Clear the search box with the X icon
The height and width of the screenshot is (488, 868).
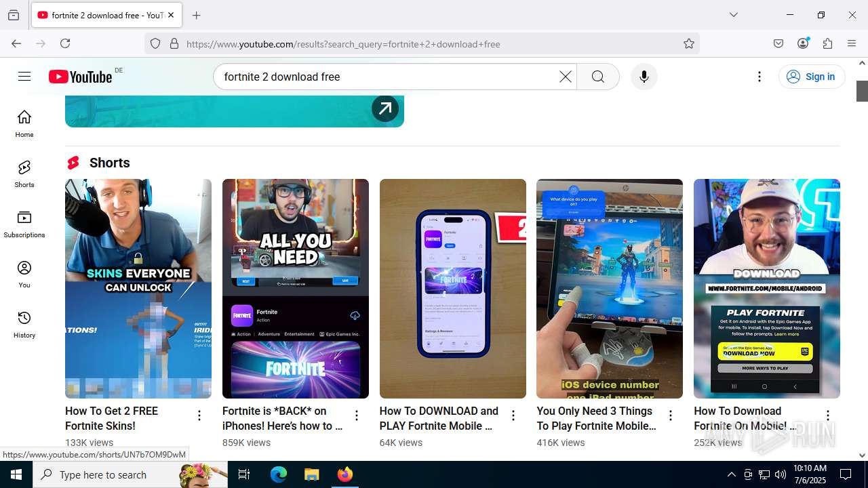point(565,77)
